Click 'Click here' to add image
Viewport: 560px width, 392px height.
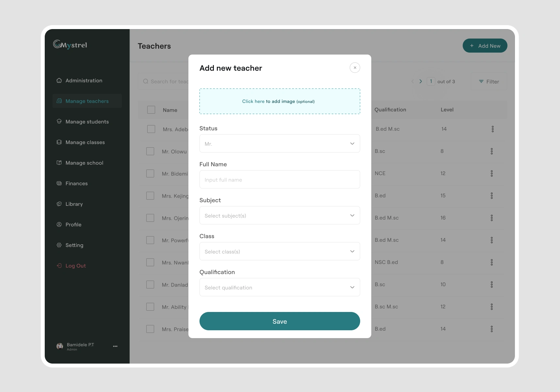click(253, 101)
